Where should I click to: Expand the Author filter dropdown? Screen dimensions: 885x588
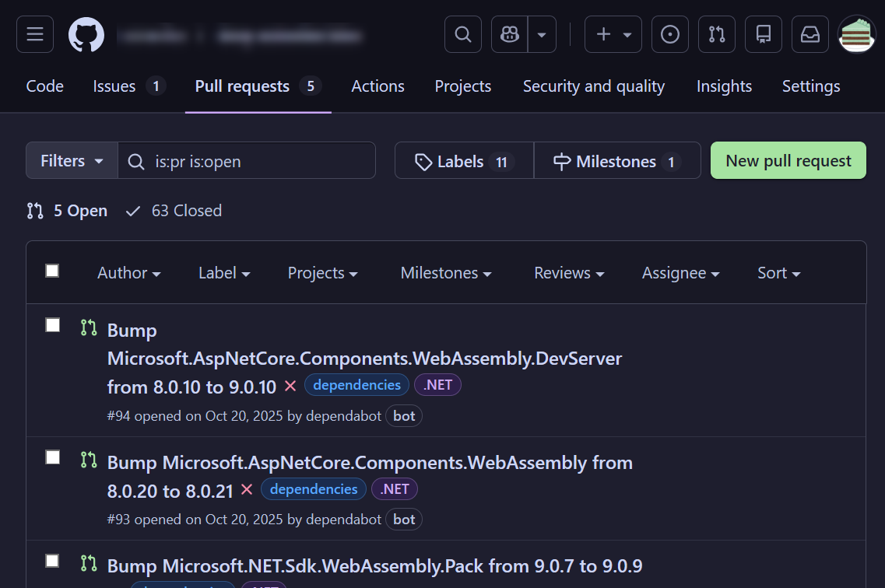(129, 273)
